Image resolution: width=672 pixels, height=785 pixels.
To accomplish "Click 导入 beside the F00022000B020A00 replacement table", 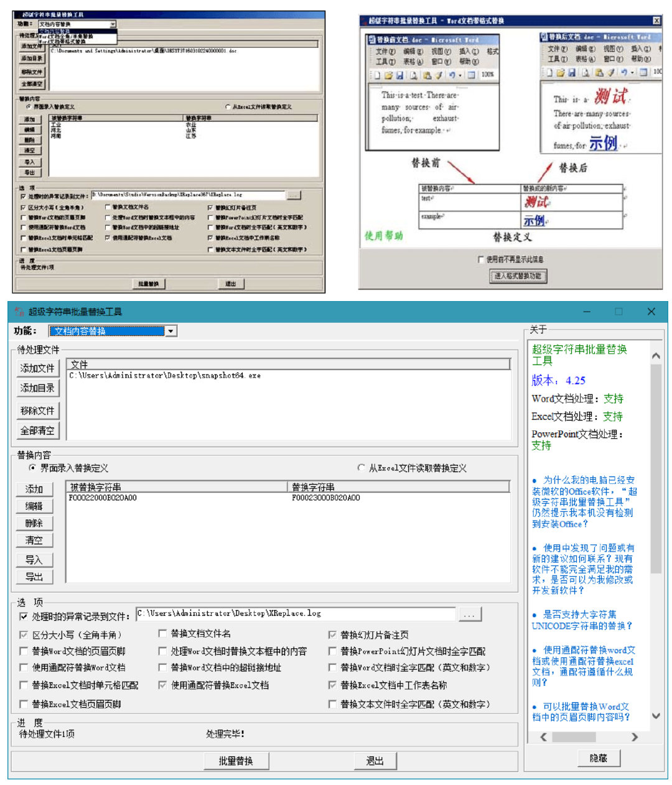I will (34, 560).
